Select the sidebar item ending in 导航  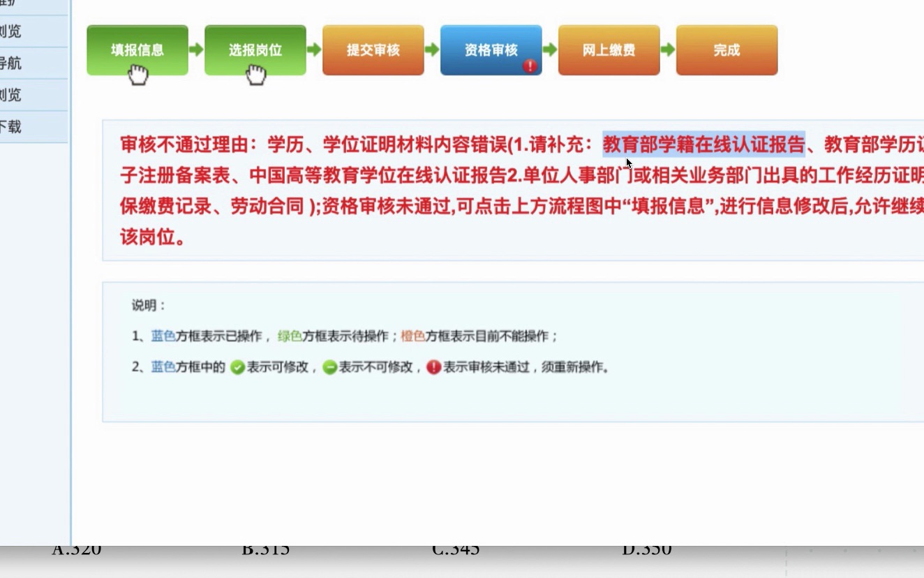tap(33, 64)
